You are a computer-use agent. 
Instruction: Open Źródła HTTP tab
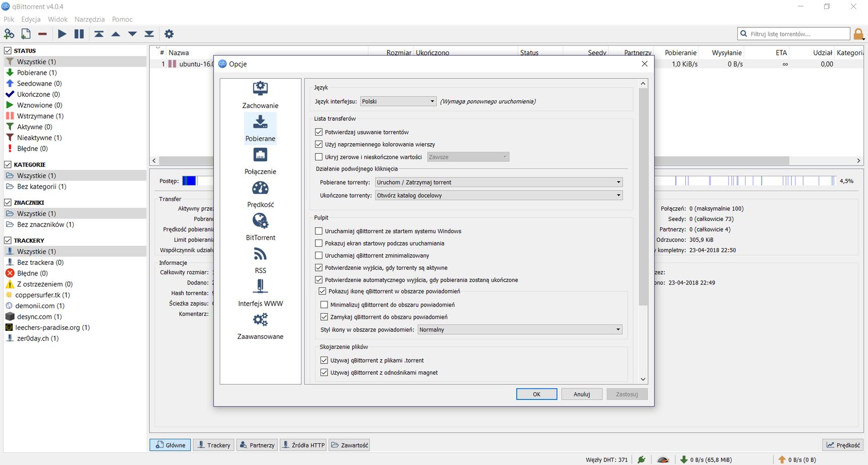[303, 445]
